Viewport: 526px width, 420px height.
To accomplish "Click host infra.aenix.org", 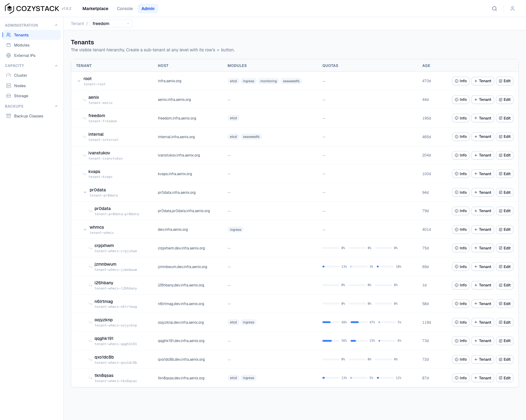I will [x=169, y=81].
